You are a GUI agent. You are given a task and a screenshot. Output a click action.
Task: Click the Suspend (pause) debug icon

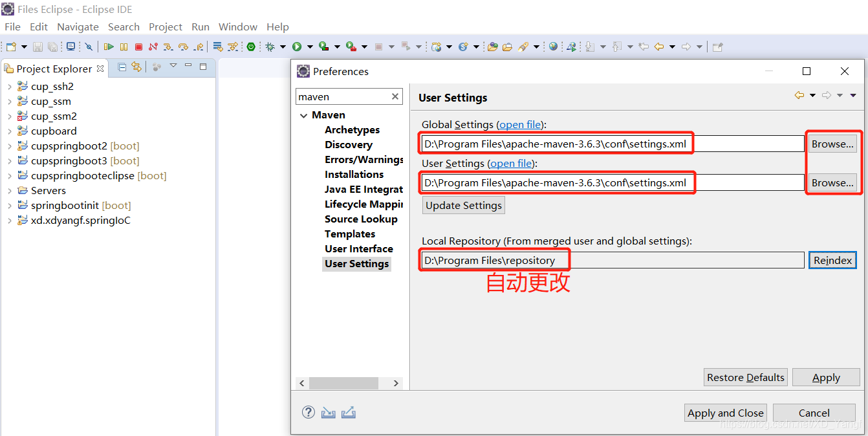[124, 47]
